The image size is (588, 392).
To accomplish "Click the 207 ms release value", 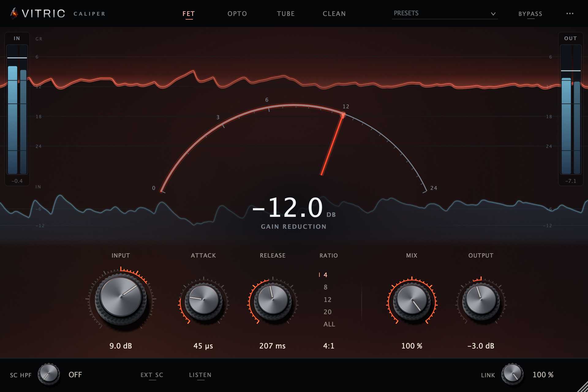I will (x=272, y=346).
